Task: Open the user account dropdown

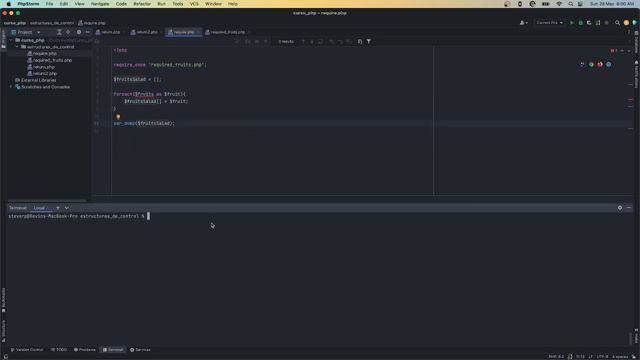Action: 524,23
